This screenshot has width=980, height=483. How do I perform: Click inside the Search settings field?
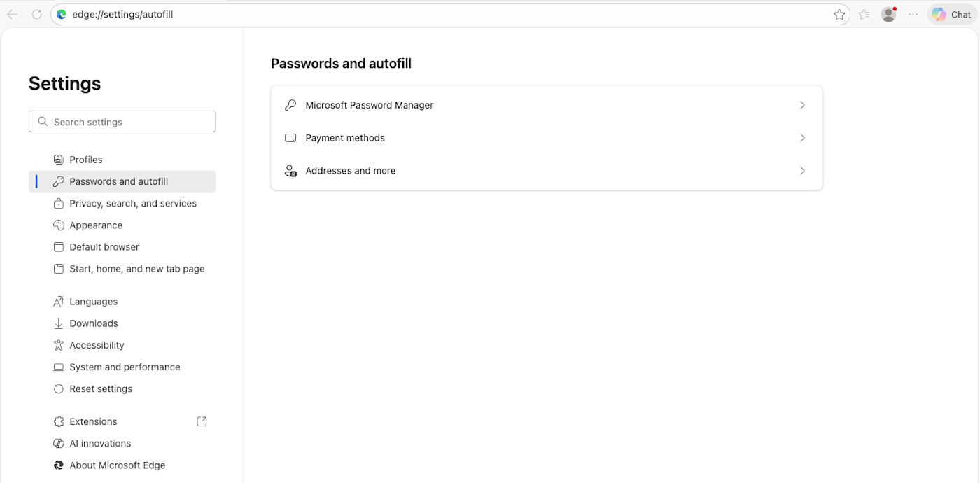click(x=122, y=121)
